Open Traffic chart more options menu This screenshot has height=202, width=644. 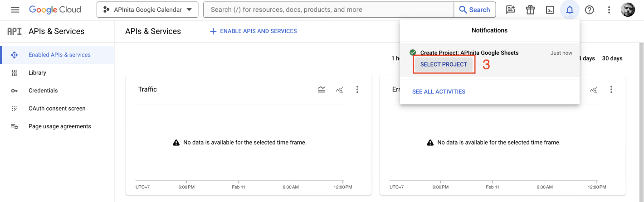tap(357, 90)
